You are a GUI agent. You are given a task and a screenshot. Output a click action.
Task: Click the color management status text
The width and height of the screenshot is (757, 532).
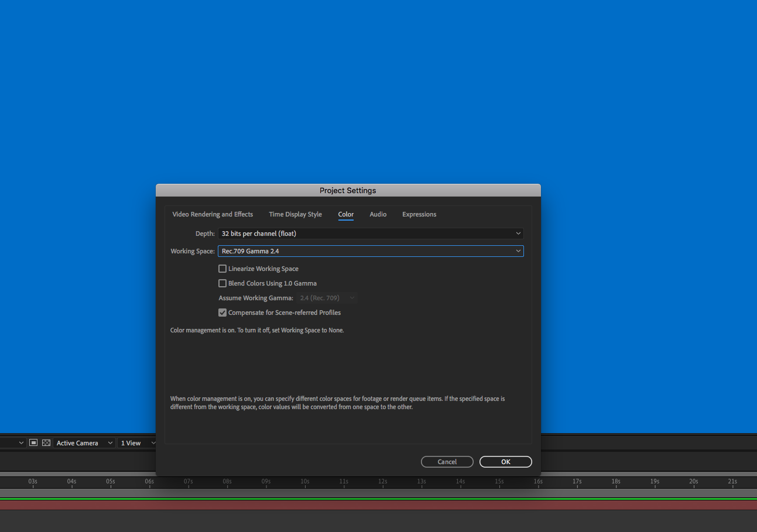tap(257, 330)
